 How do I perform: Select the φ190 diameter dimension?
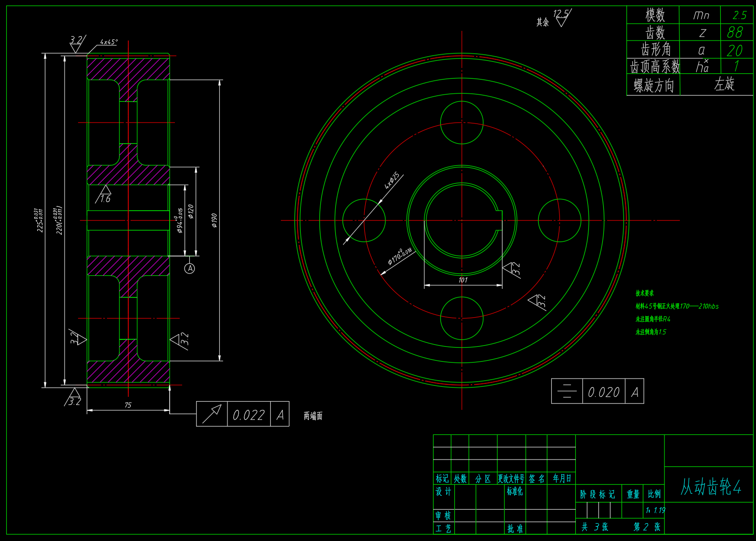tap(214, 220)
